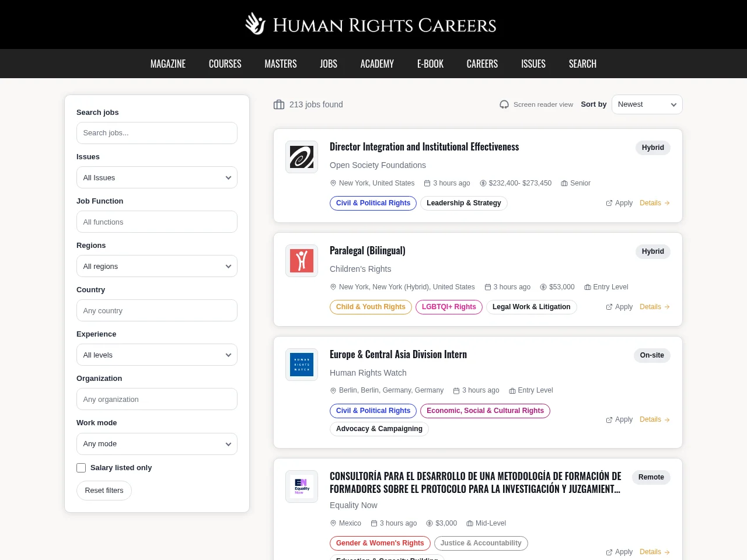Open the Academy menu item
Image resolution: width=747 pixels, height=560 pixels.
pos(377,64)
